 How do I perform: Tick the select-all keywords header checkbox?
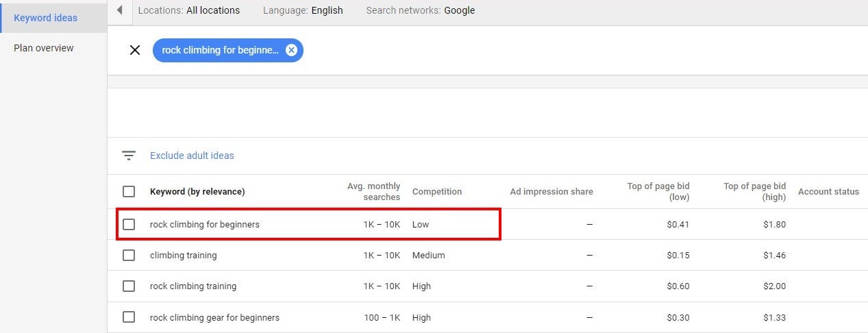click(x=129, y=192)
